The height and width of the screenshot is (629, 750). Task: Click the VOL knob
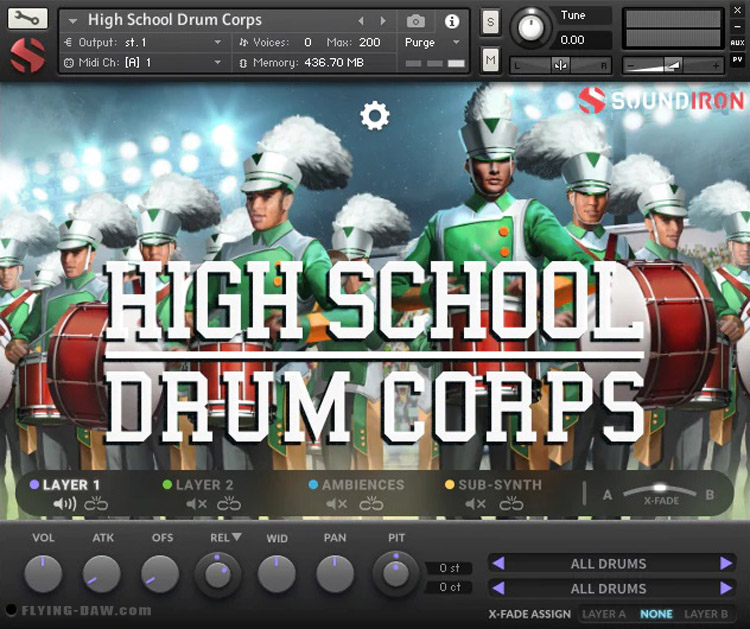pos(43,574)
